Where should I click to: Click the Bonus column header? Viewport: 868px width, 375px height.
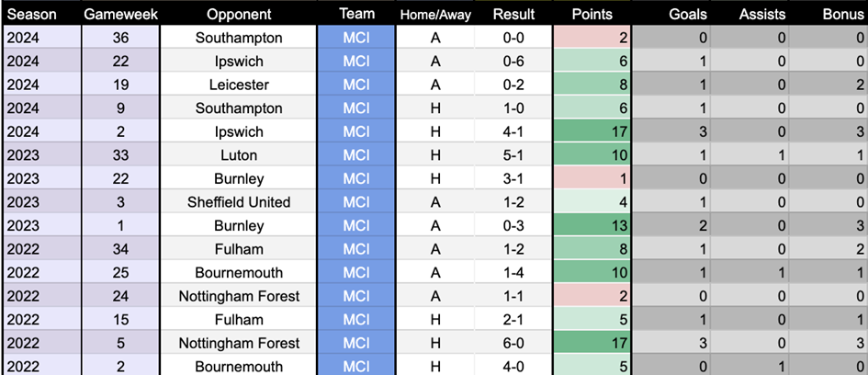pyautogui.click(x=842, y=15)
